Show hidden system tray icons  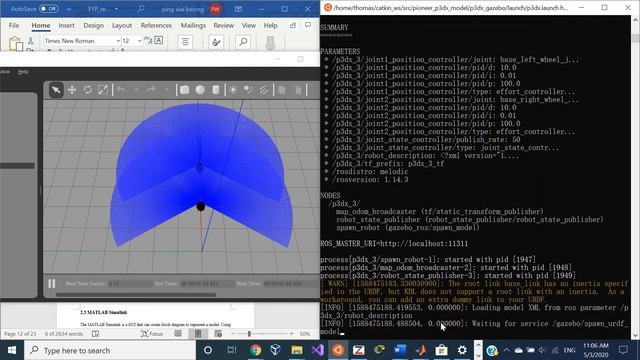pos(506,350)
